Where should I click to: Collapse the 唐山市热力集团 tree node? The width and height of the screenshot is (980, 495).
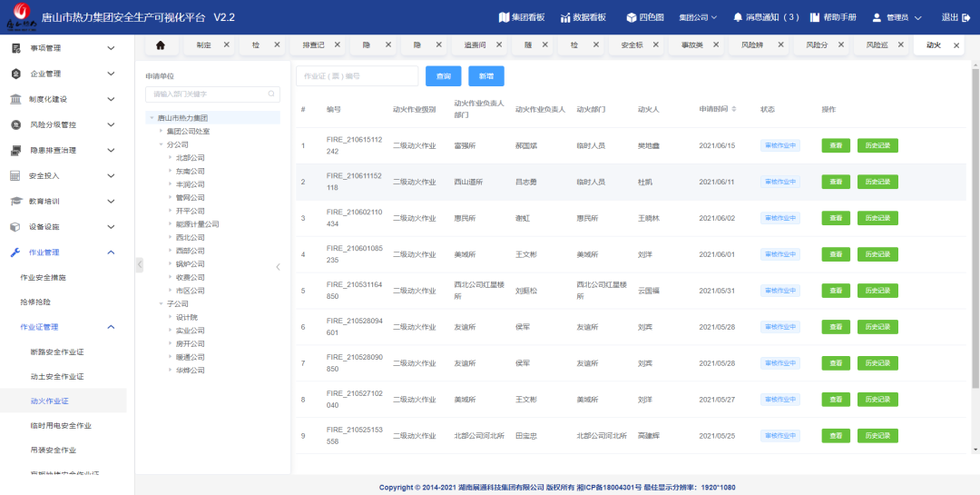pos(152,118)
